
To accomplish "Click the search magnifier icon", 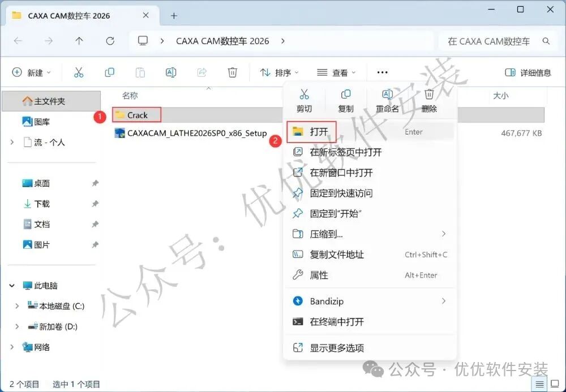I will point(546,41).
